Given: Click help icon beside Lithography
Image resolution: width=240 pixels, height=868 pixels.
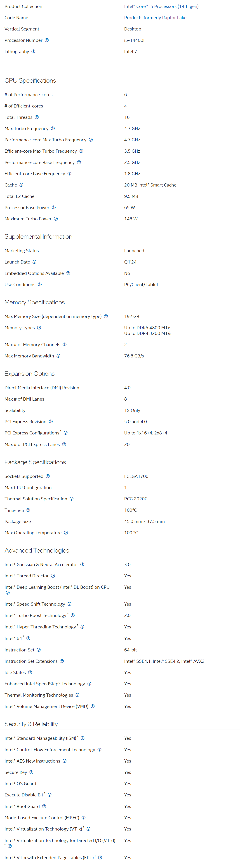Looking at the screenshot, I should [x=33, y=51].
